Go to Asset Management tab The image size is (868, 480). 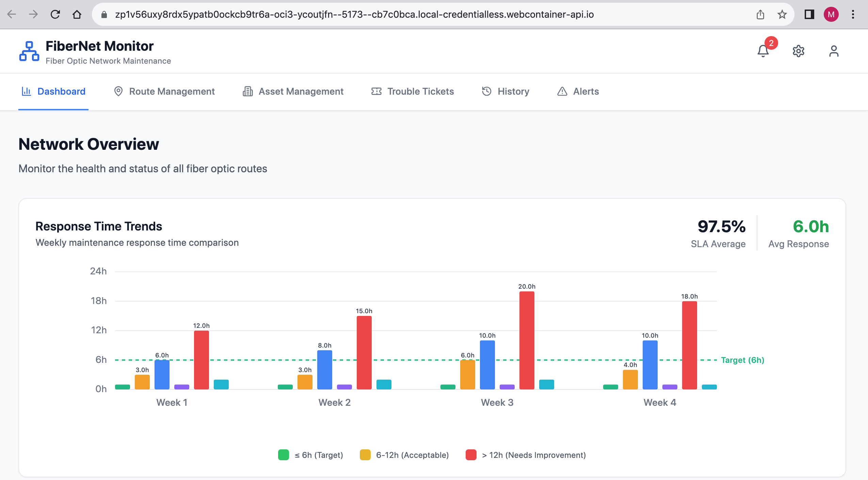[x=293, y=91]
